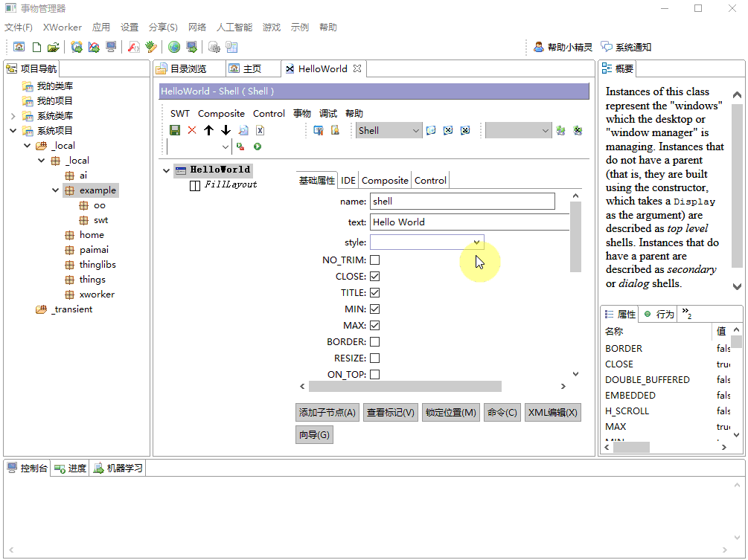Screen dimensions: 748x560
Task: Open 系统通知 system notifications
Action: [626, 47]
